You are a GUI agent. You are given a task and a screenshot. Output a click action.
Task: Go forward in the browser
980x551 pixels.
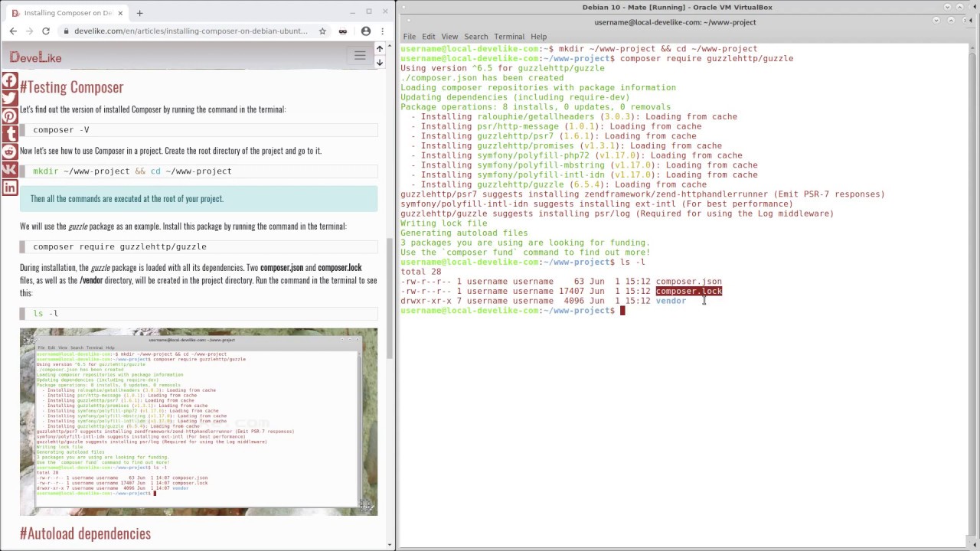point(29,31)
